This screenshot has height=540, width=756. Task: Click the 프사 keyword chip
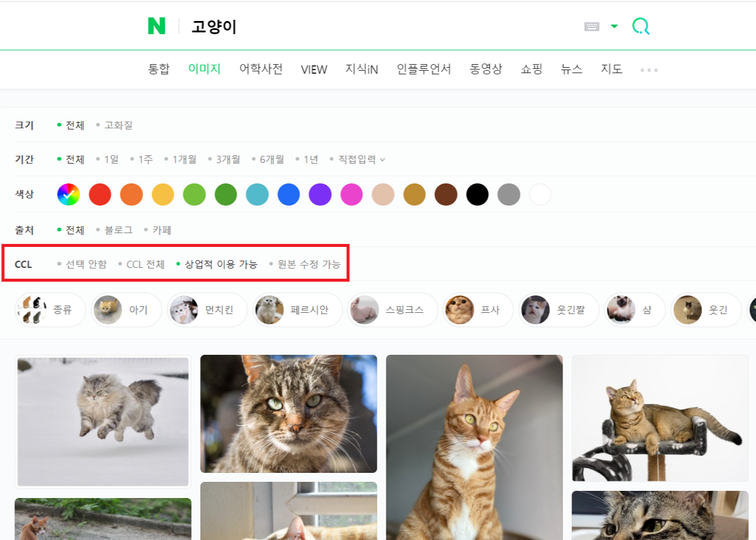coord(478,310)
